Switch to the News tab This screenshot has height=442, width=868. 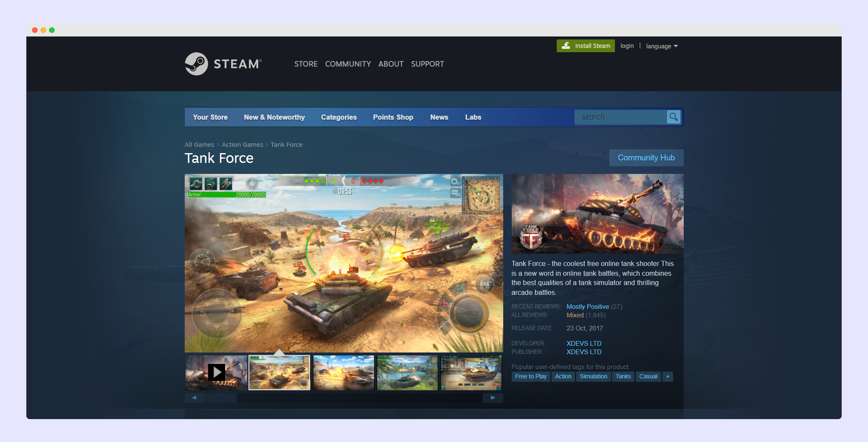pyautogui.click(x=439, y=117)
